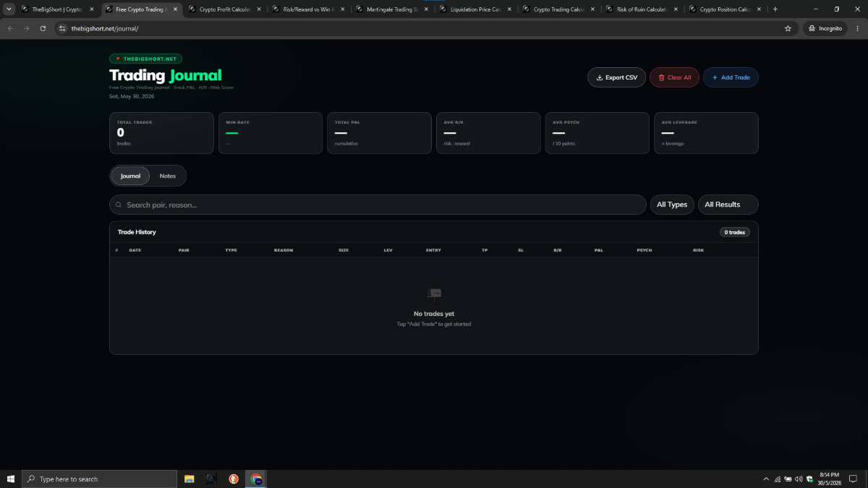This screenshot has width=868, height=488.
Task: Switch to TheBigShort | Crypto browser tab
Action: point(56,9)
